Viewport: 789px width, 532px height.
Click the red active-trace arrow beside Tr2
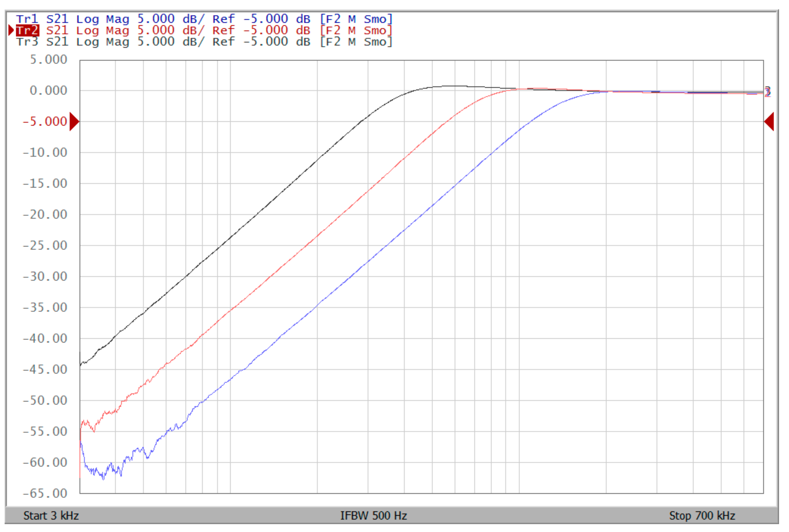11,30
